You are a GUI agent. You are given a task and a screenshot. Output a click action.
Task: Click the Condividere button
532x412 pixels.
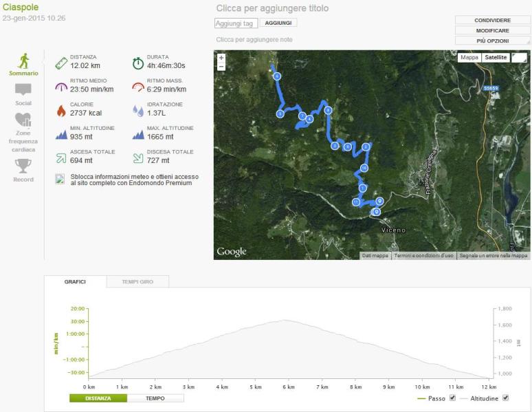[x=492, y=21]
